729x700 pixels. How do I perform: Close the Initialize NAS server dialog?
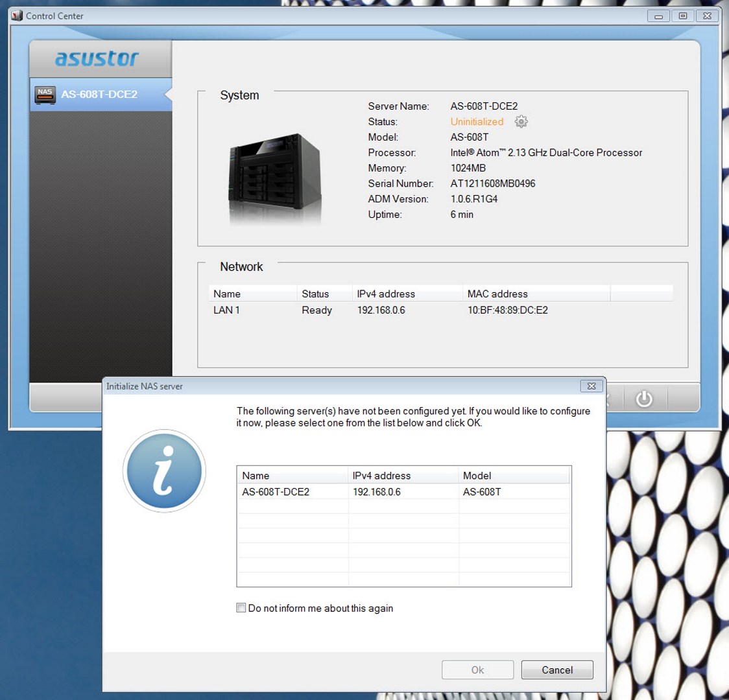[592, 386]
